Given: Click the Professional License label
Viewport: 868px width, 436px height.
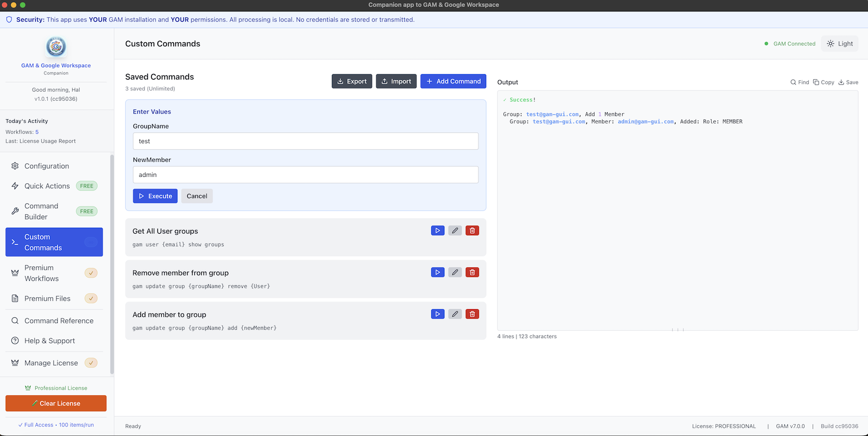Looking at the screenshot, I should point(61,388).
